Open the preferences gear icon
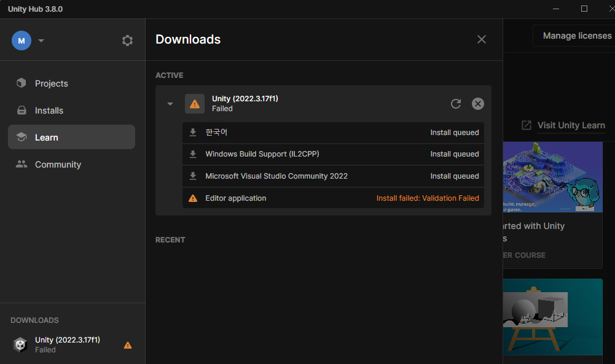The width and height of the screenshot is (615, 364). coord(127,41)
